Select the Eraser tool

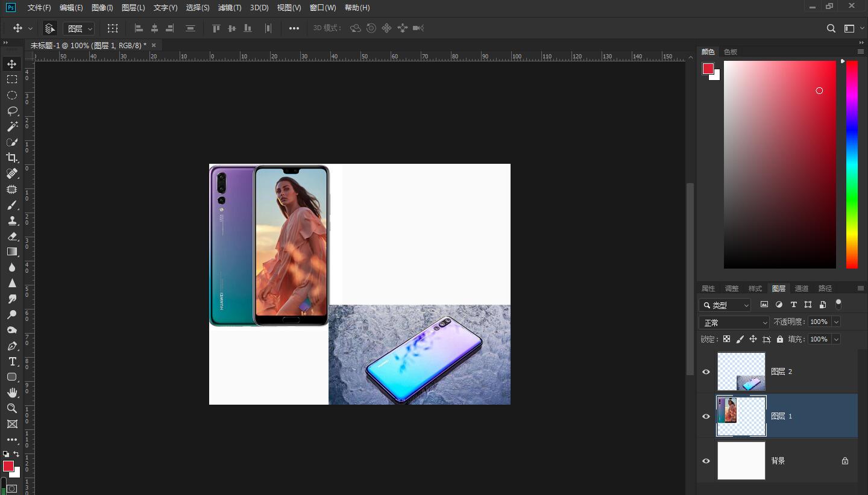(12, 236)
